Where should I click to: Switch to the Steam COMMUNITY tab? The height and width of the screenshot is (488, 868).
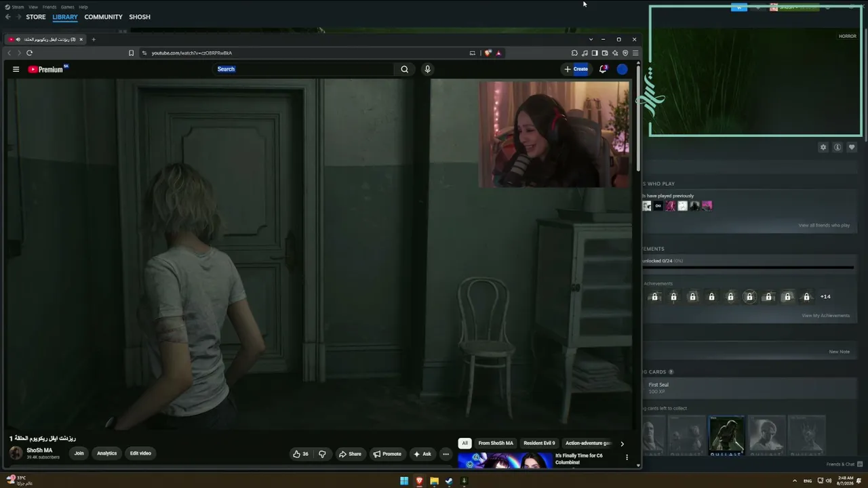point(104,17)
